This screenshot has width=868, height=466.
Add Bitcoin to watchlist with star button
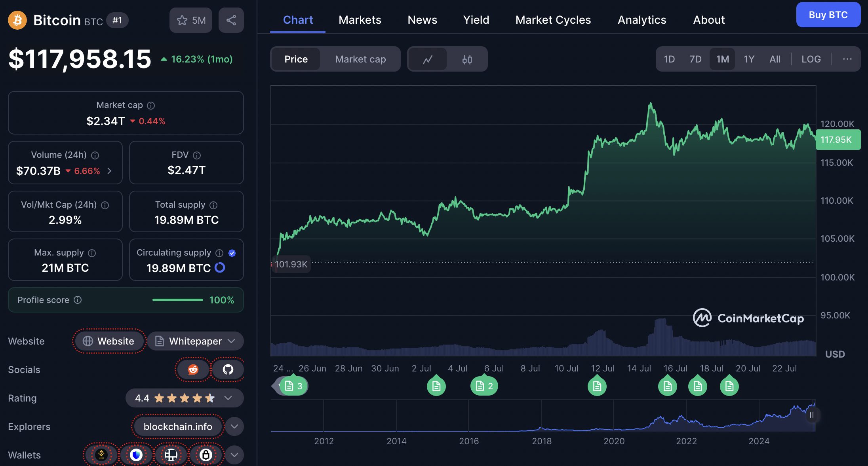point(191,20)
